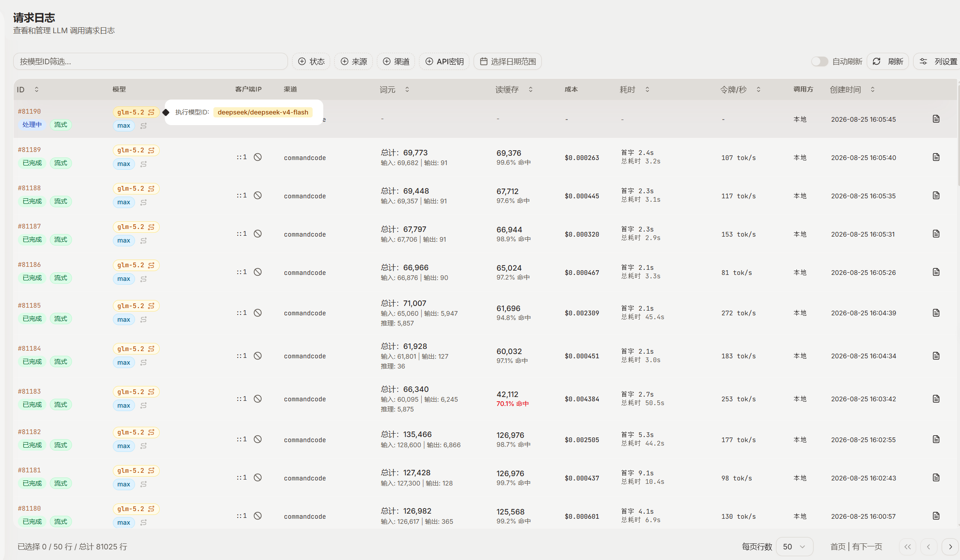Open the 来源 source filter

[354, 61]
